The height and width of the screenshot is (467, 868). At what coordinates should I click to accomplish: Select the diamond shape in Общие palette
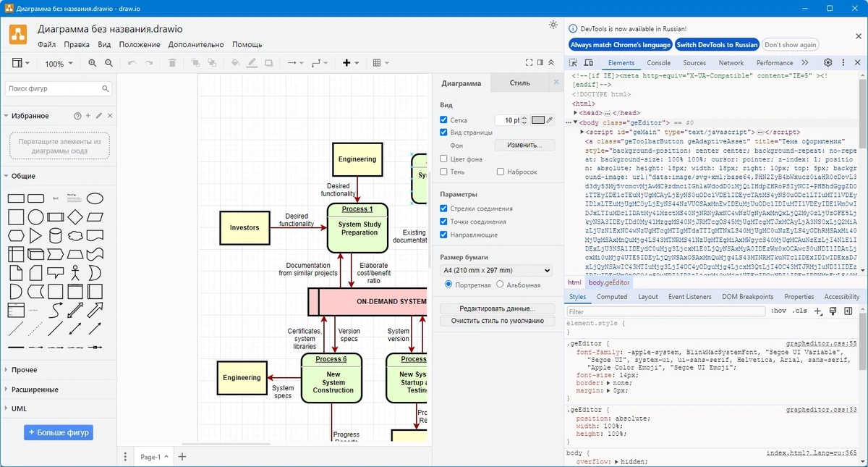(75, 216)
